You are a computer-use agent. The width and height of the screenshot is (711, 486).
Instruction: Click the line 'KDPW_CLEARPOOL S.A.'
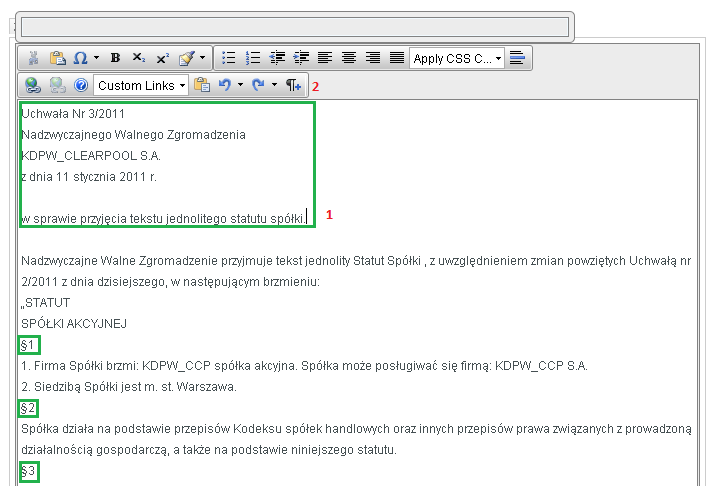click(91, 156)
